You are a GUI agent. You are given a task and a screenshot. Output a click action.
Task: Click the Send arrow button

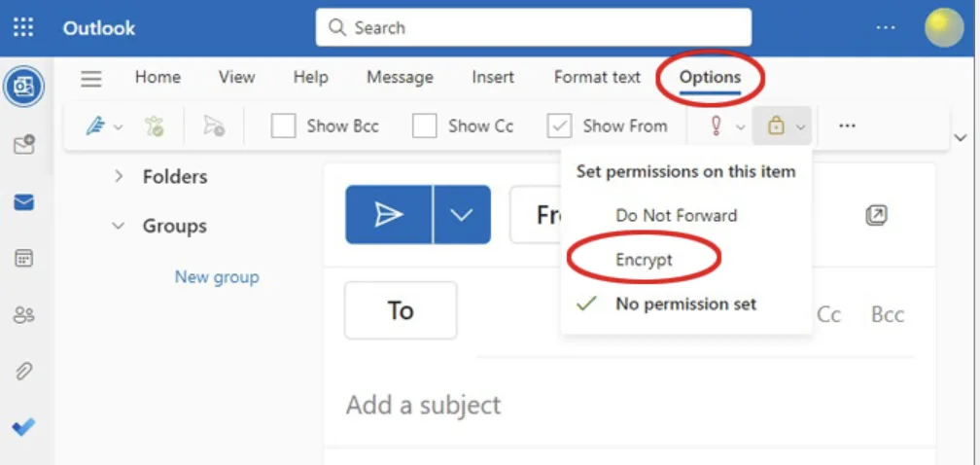click(389, 215)
